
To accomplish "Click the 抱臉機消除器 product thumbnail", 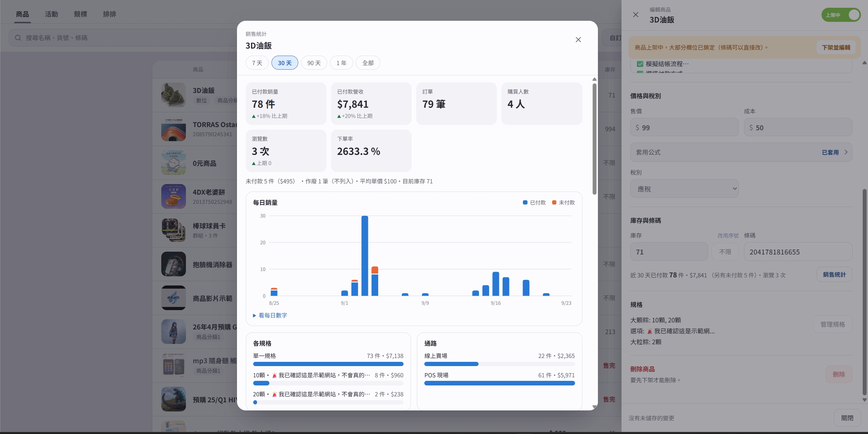I will pos(174,264).
